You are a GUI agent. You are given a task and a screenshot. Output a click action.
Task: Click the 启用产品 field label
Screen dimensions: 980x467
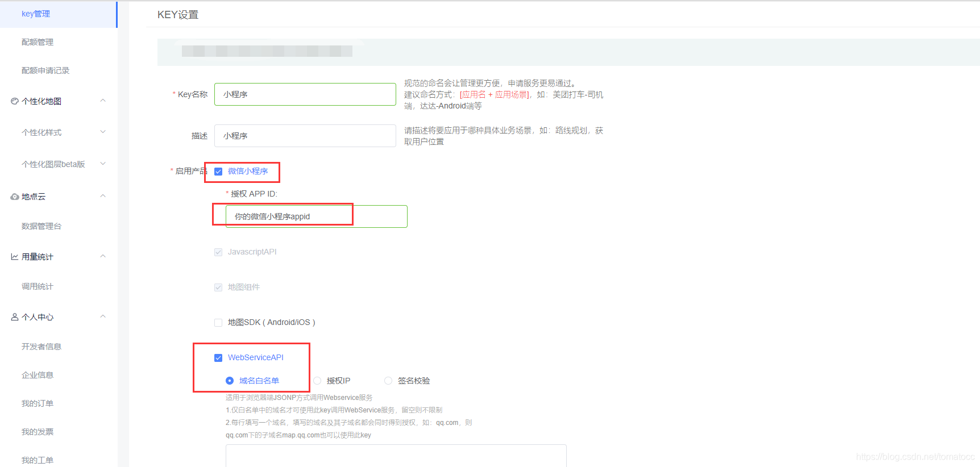[x=191, y=171]
